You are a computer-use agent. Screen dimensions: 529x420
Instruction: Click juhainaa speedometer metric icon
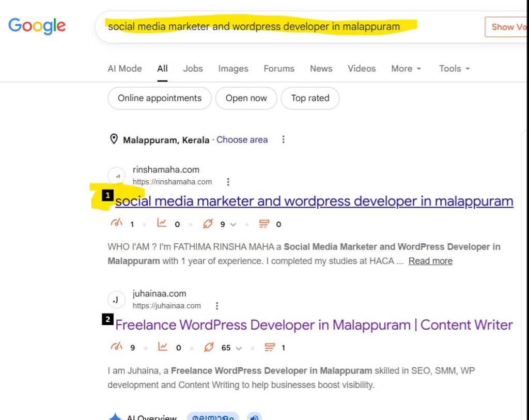click(116, 347)
